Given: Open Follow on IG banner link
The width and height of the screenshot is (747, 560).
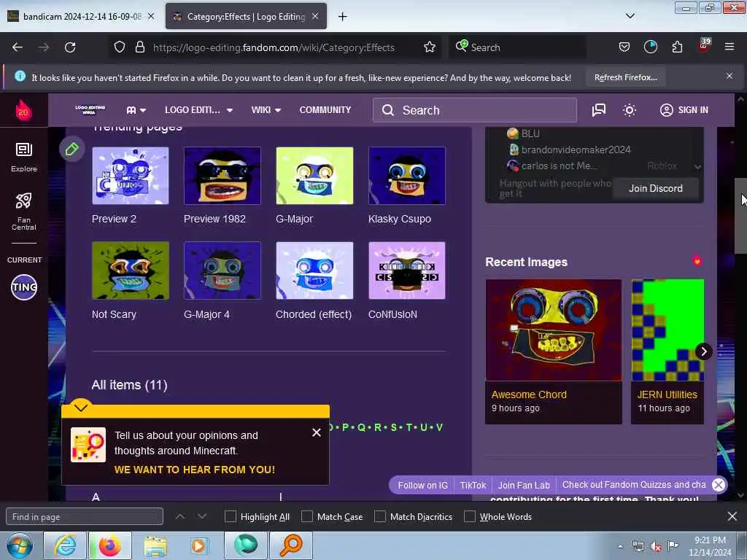Looking at the screenshot, I should (x=422, y=485).
